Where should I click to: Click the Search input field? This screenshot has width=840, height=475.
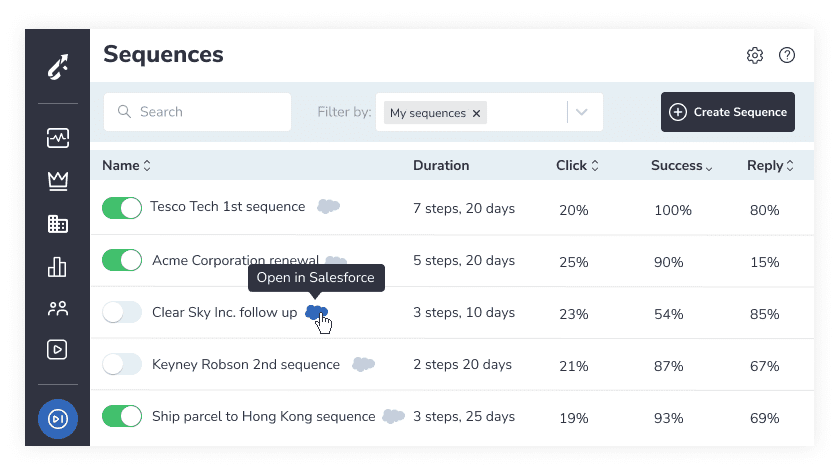197,112
